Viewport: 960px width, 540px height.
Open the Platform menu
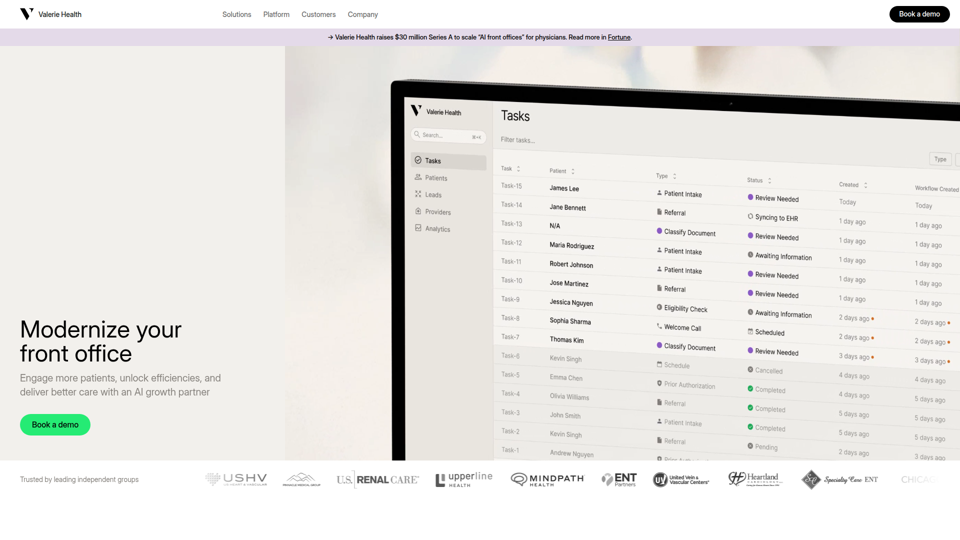click(x=276, y=14)
